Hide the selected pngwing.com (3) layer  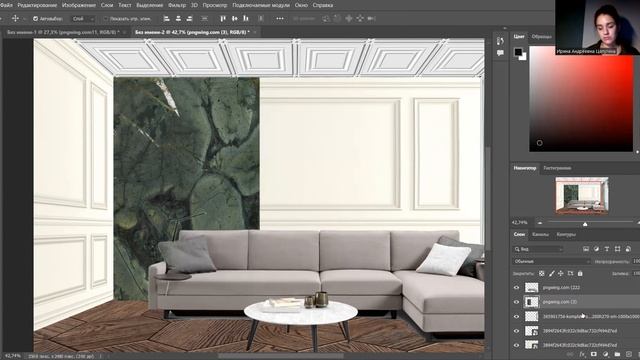point(517,302)
